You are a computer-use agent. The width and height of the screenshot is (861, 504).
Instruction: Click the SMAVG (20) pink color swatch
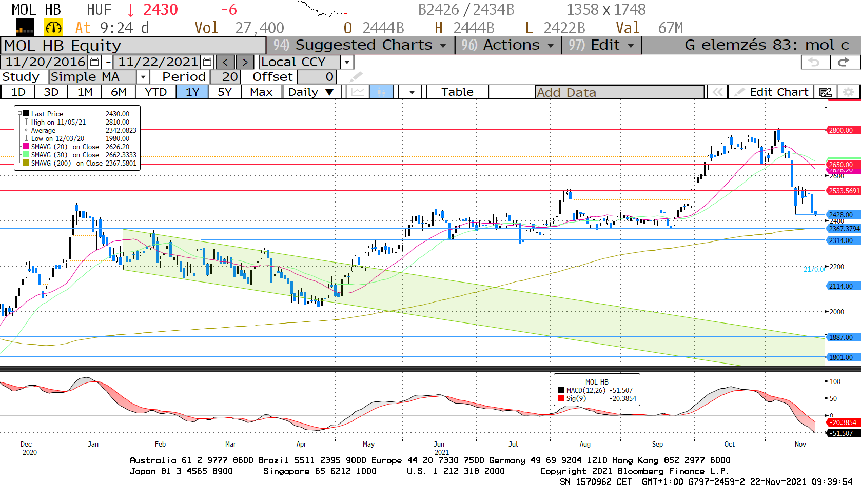tap(26, 147)
